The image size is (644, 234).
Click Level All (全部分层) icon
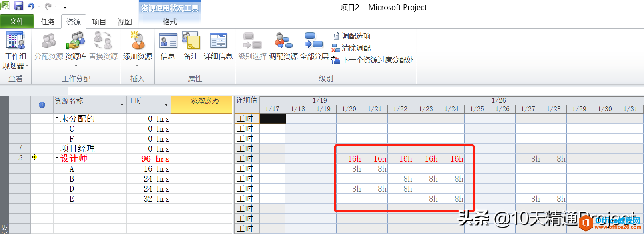[314, 42]
